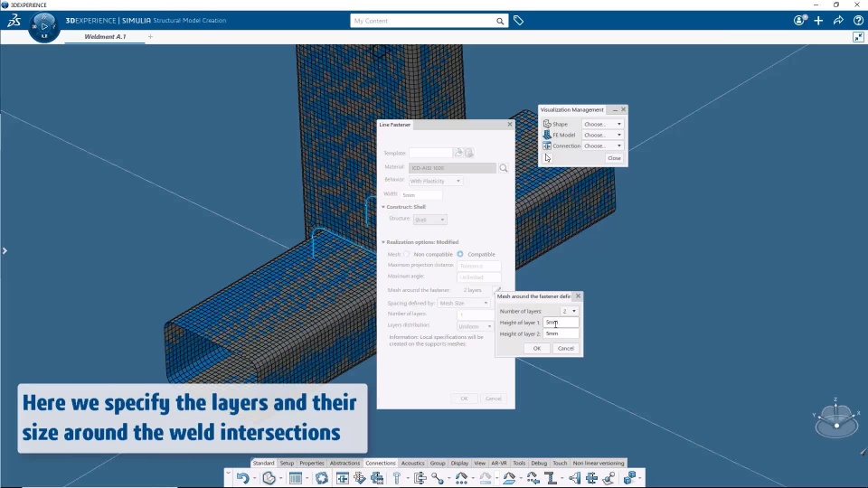Click material search magnifier in Line Fastener
Viewport: 868px width, 488px height.
(x=504, y=168)
